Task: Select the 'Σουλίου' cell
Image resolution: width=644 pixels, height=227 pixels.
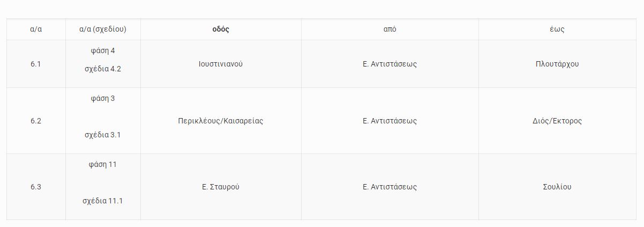Action: (557, 187)
